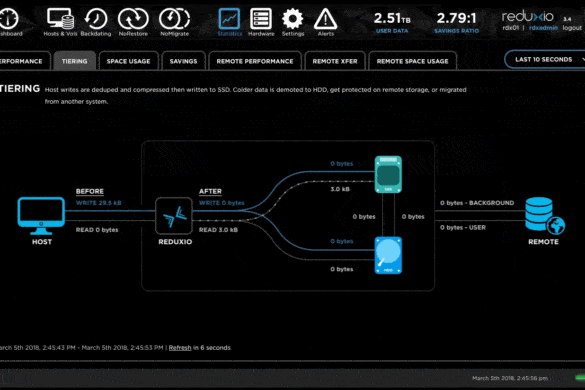Click the BEFORE label
Viewport: 585px width, 390px height.
coord(90,191)
